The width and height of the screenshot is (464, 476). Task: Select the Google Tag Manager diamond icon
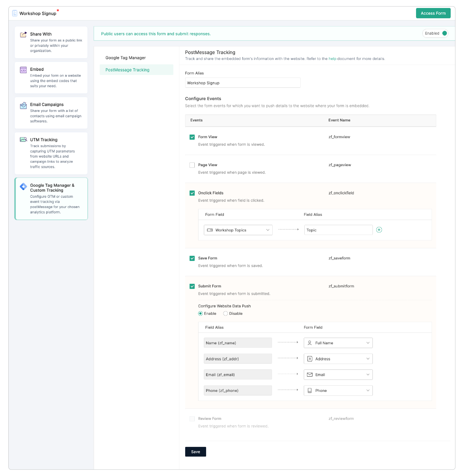(x=23, y=187)
